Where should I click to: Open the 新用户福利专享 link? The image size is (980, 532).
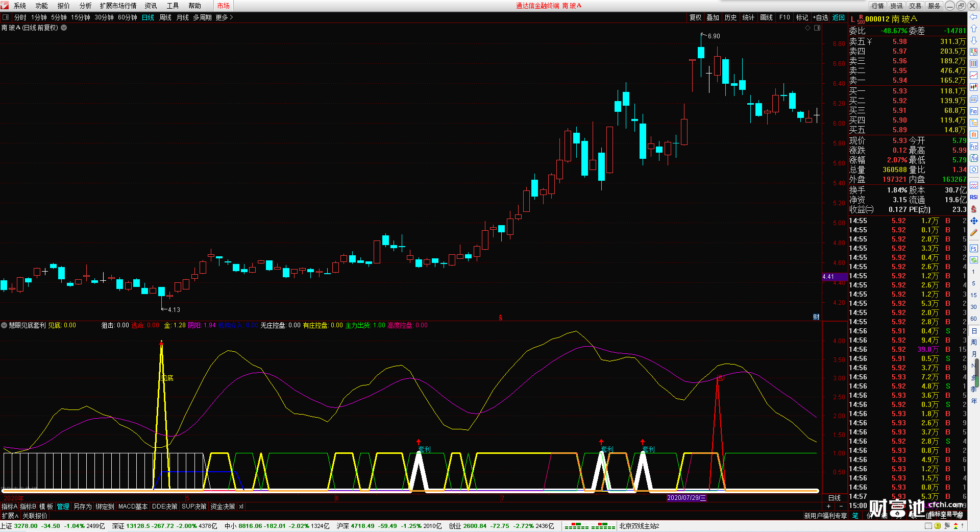point(825,516)
